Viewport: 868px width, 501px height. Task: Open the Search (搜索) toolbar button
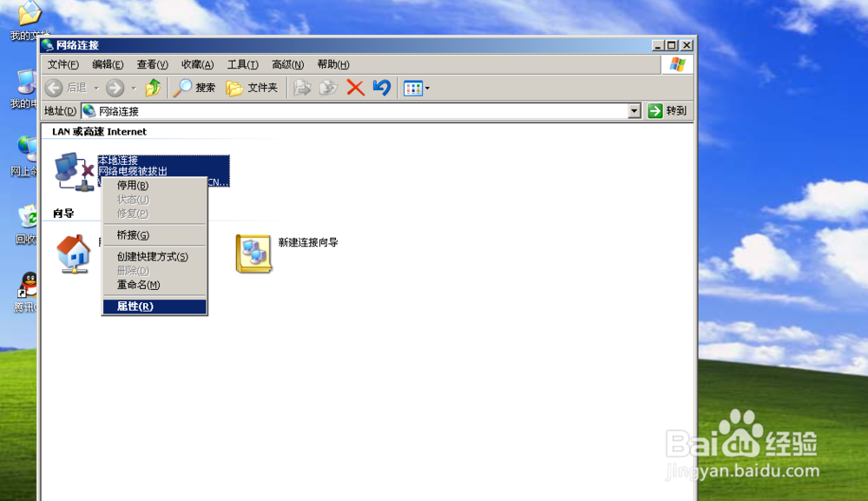[x=194, y=88]
